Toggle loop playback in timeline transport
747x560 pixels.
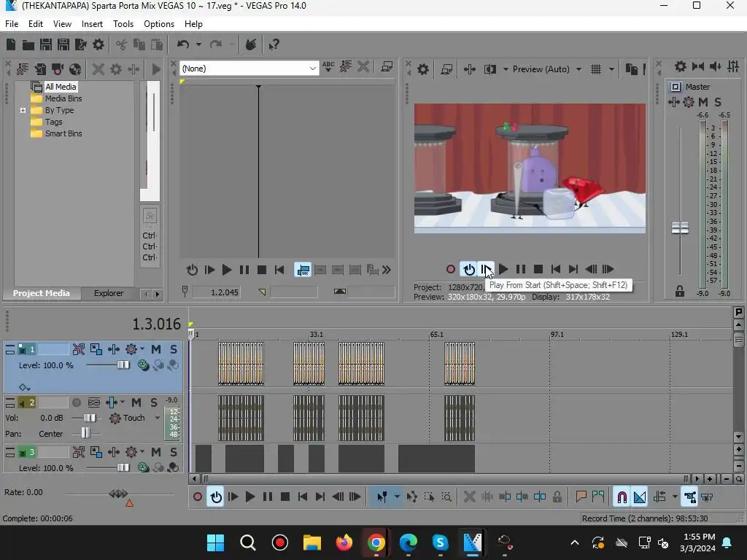pos(216,497)
